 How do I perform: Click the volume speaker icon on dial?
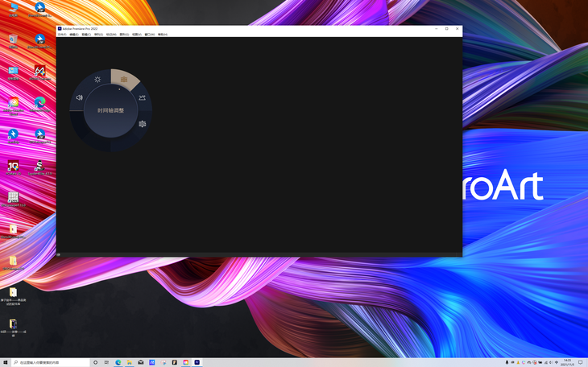pyautogui.click(x=80, y=97)
